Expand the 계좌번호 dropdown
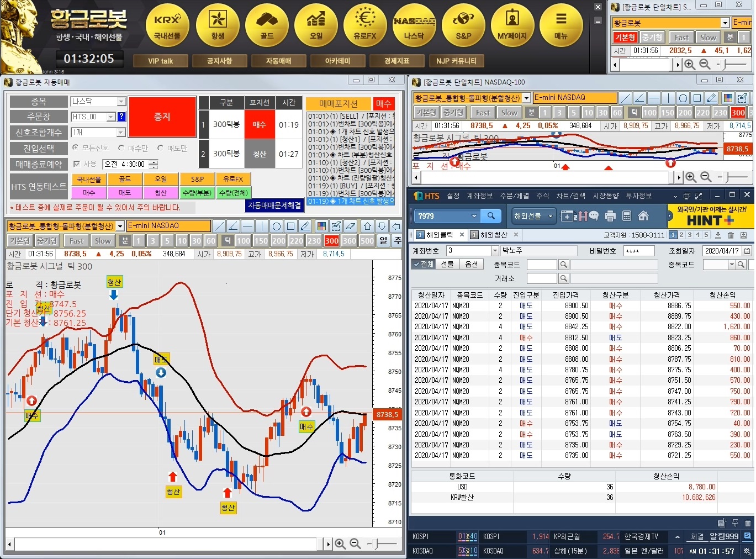 pos(495,251)
